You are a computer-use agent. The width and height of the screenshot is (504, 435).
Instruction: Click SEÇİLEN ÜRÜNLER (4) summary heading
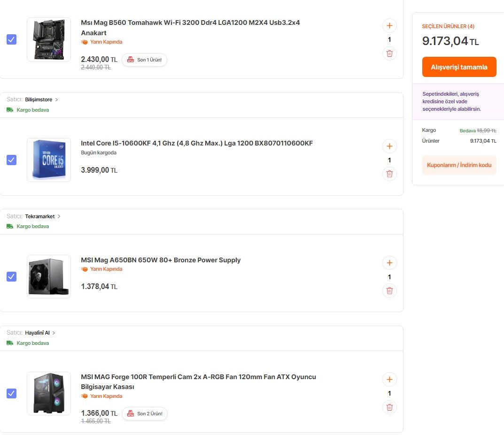448,26
